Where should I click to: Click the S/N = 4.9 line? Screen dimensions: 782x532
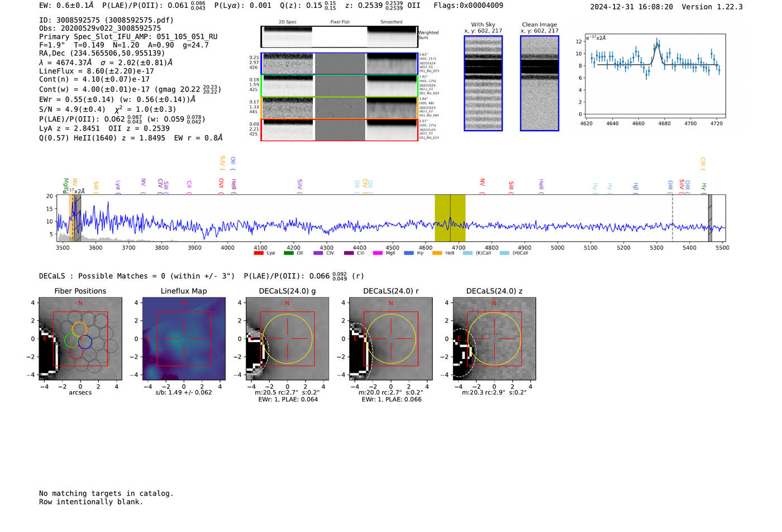(107, 109)
